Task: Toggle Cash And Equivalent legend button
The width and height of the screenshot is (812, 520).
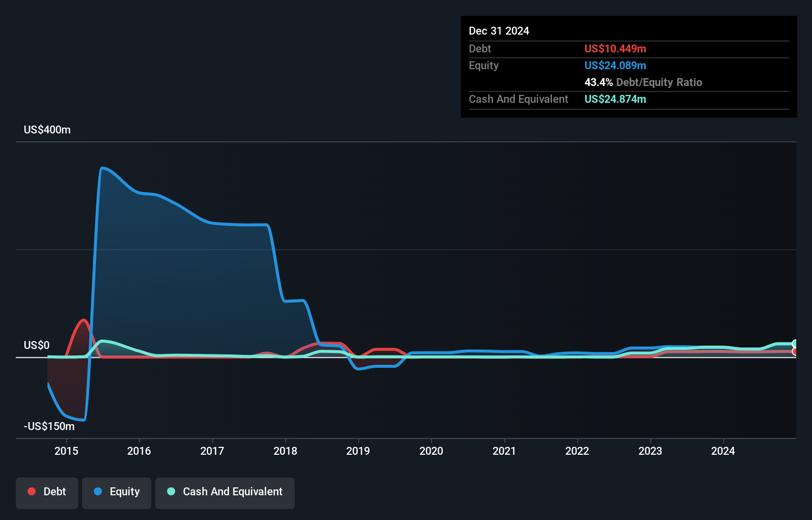Action: (x=225, y=493)
